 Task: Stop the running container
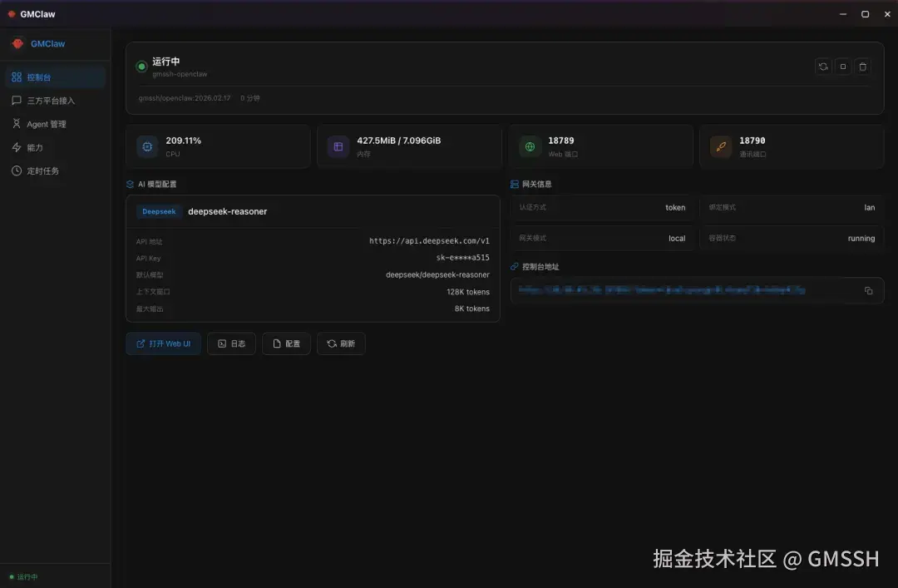click(x=842, y=67)
